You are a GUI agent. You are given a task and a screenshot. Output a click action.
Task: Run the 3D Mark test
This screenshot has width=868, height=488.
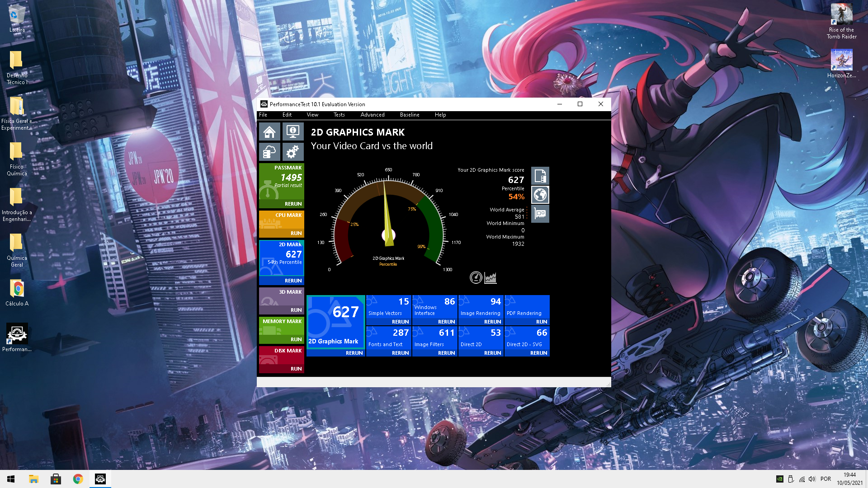[x=296, y=310]
